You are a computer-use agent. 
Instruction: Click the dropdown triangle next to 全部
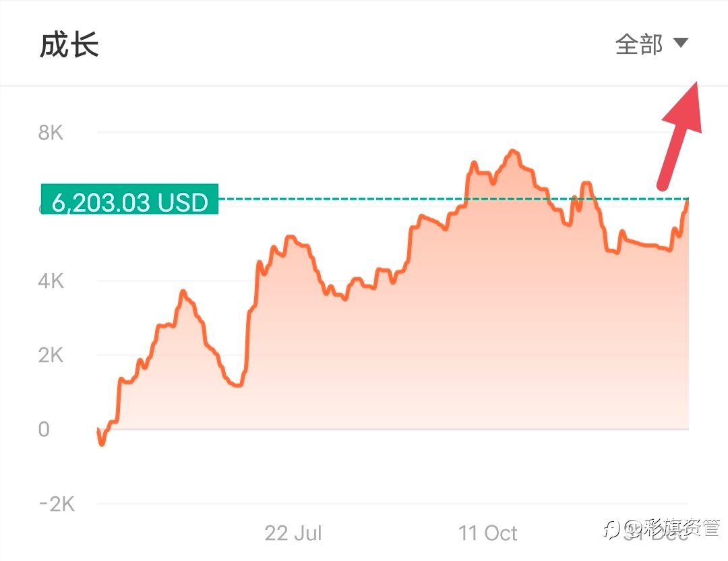click(681, 43)
